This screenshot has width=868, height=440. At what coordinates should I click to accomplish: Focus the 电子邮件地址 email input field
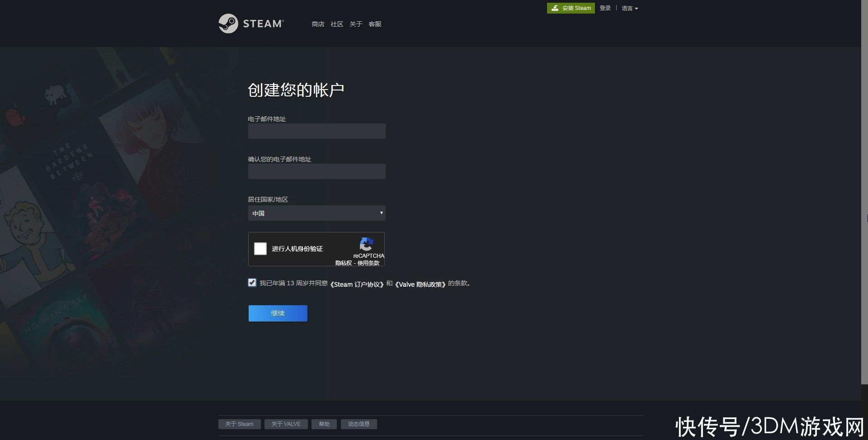click(316, 131)
